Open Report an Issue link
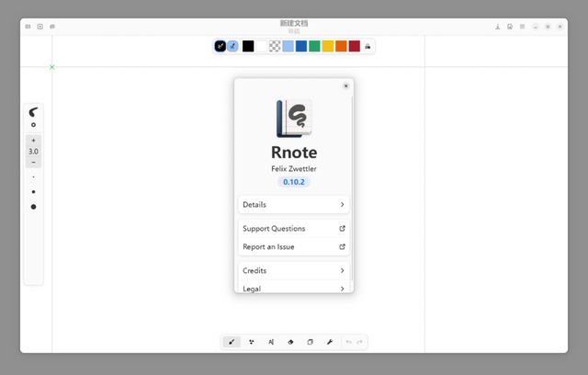 [x=294, y=246]
